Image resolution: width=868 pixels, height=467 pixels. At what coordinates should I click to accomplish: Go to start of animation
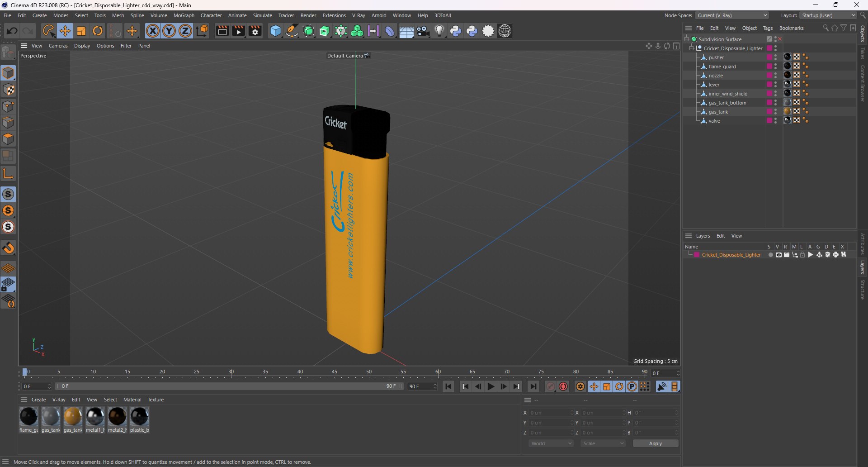click(448, 386)
